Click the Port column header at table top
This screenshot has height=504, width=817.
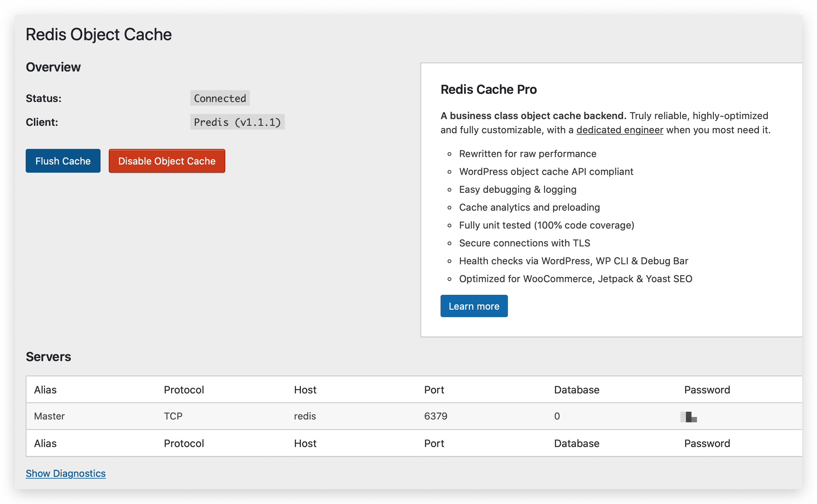pyautogui.click(x=434, y=390)
